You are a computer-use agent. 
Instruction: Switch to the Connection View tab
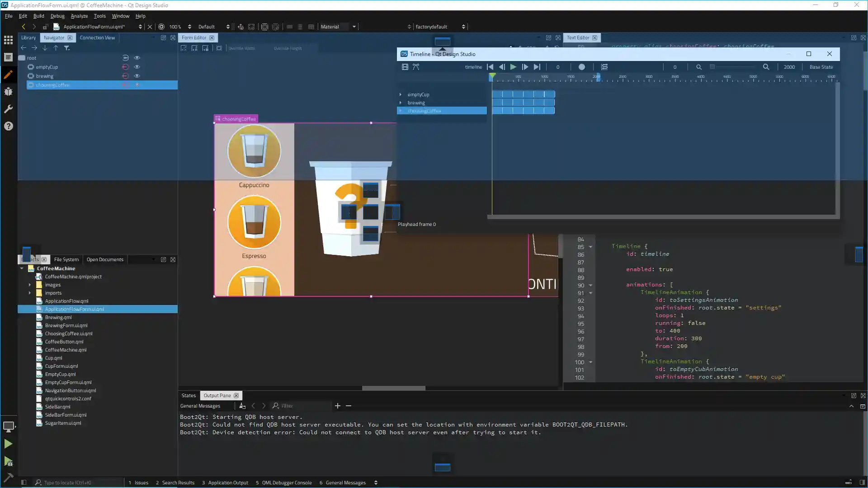coord(97,38)
